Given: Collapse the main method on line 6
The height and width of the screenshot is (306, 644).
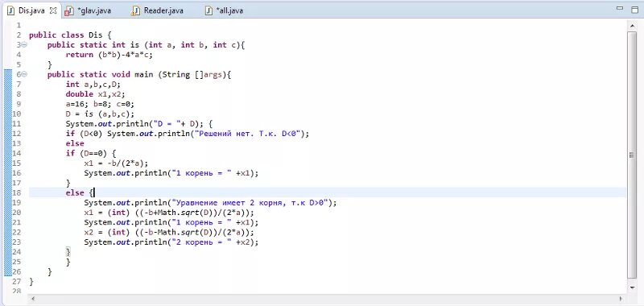Looking at the screenshot, I should (x=24, y=74).
